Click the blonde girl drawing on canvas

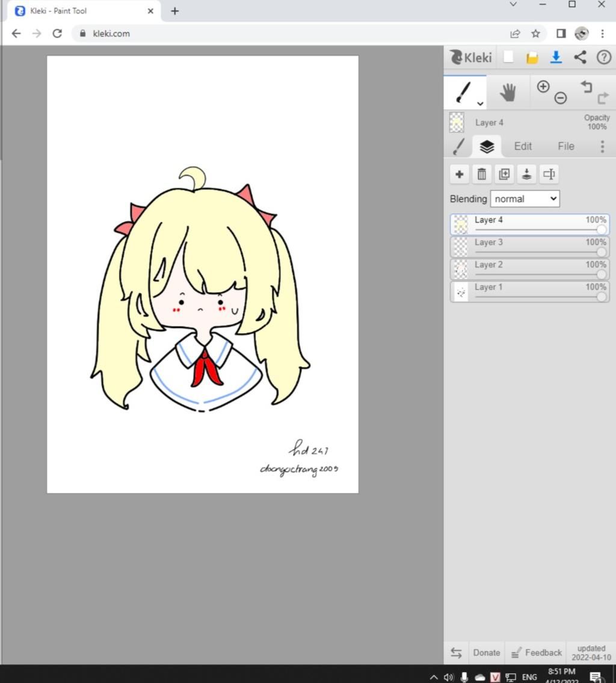pyautogui.click(x=200, y=290)
